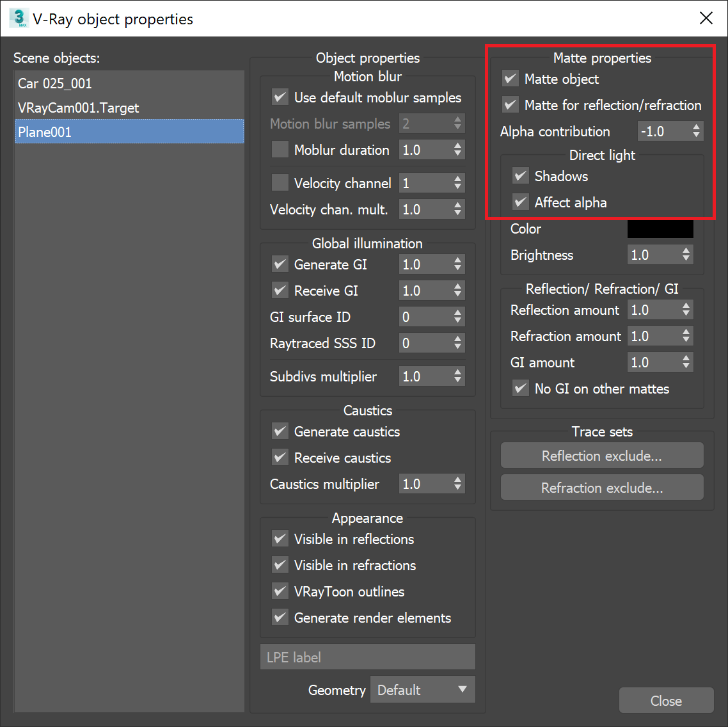
Task: Uncheck Shadows under Direct light
Action: [x=520, y=176]
